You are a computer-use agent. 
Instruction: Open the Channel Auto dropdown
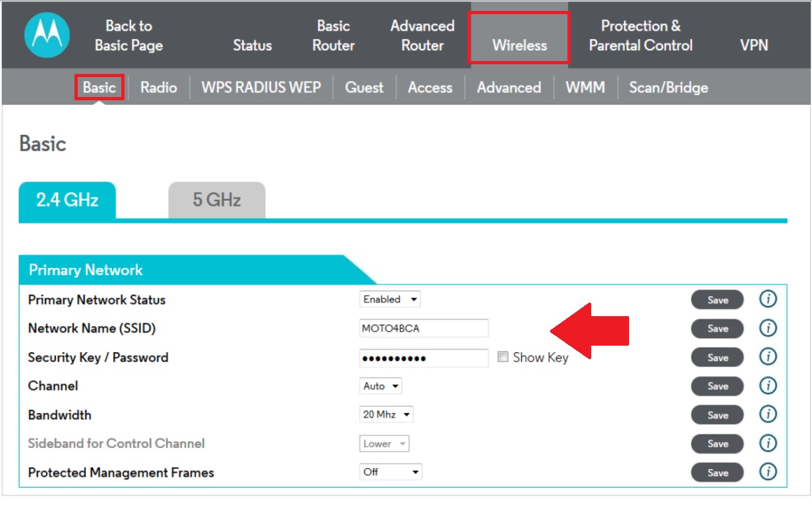381,386
